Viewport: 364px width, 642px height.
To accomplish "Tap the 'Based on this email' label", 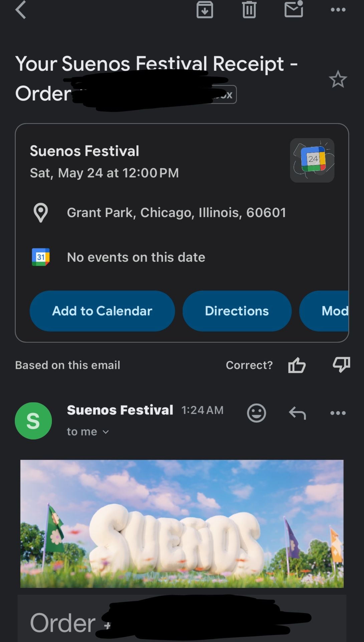I will pyautogui.click(x=67, y=365).
